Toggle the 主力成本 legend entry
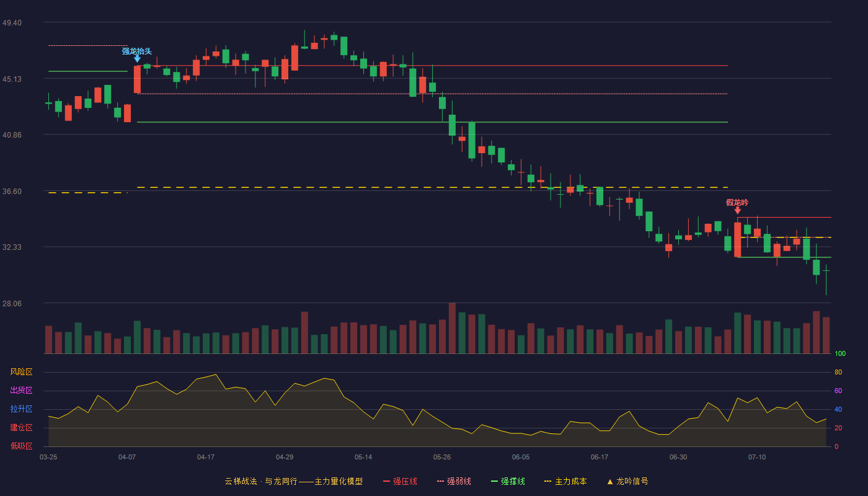Image resolution: width=868 pixels, height=496 pixels. 565,481
